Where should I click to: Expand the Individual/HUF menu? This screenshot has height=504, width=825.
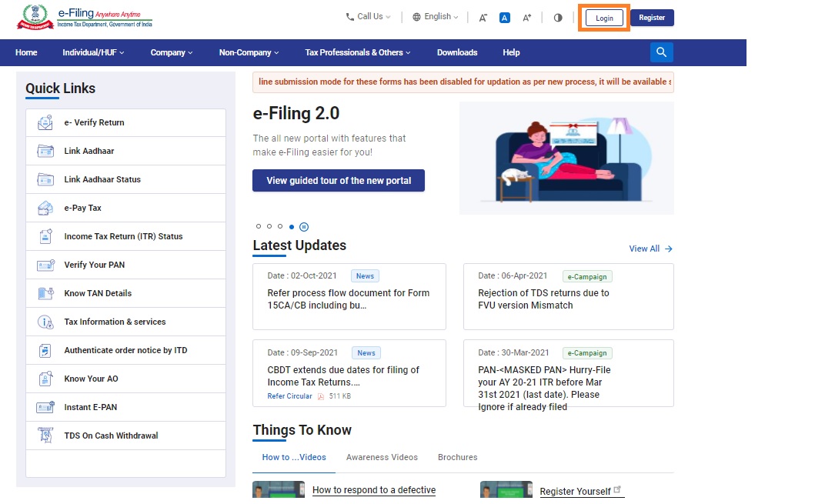pyautogui.click(x=93, y=52)
